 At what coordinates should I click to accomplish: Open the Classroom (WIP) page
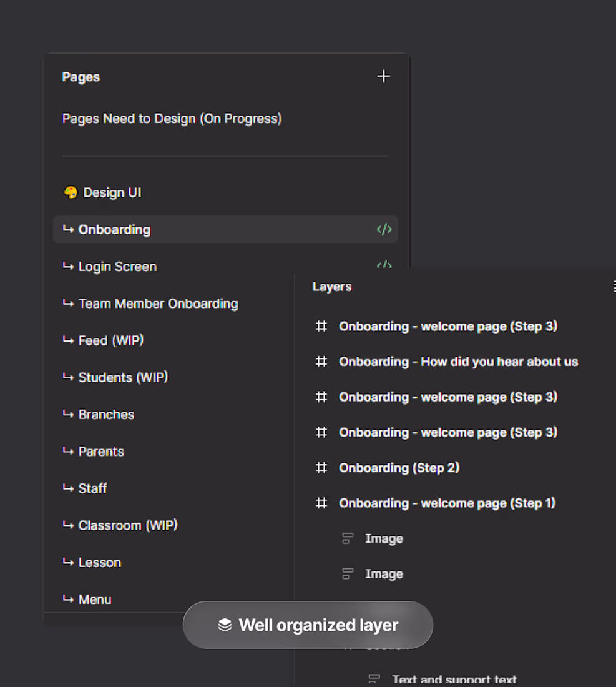point(128,525)
